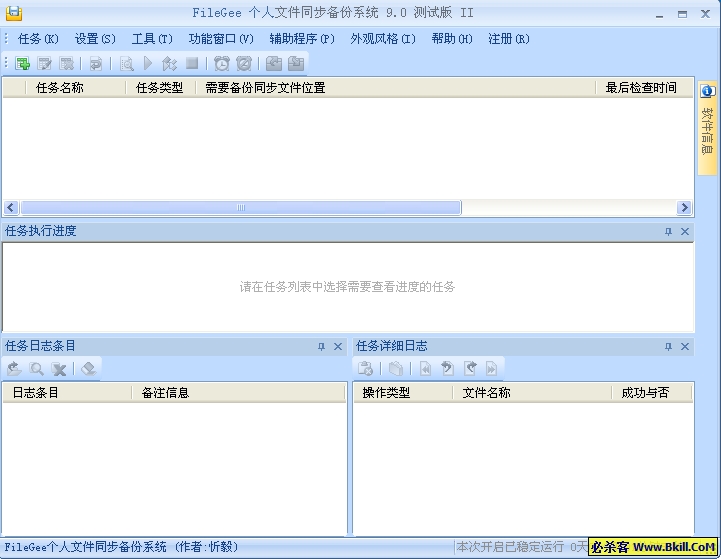Click the search magnifier icon in log panel
Screen dimensions: 721x559
coord(37,369)
